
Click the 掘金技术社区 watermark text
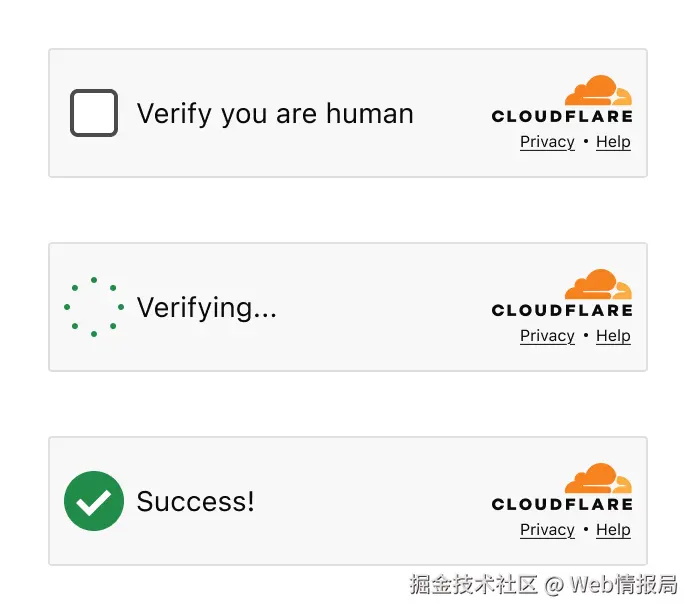click(x=473, y=584)
